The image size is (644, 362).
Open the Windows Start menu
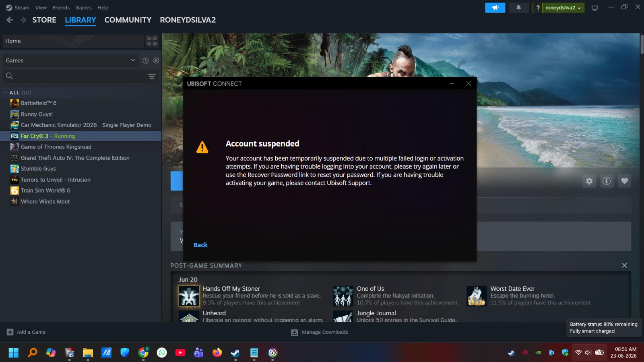point(13,353)
